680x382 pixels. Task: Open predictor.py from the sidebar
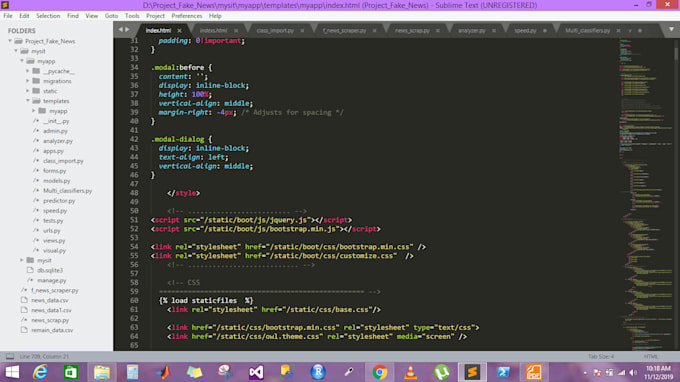[59, 201]
